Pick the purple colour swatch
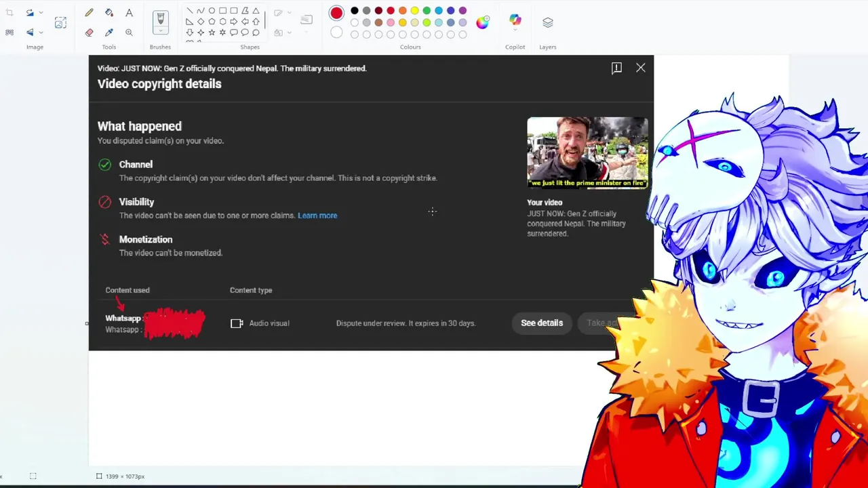Viewport: 868px width, 488px height. click(x=462, y=11)
